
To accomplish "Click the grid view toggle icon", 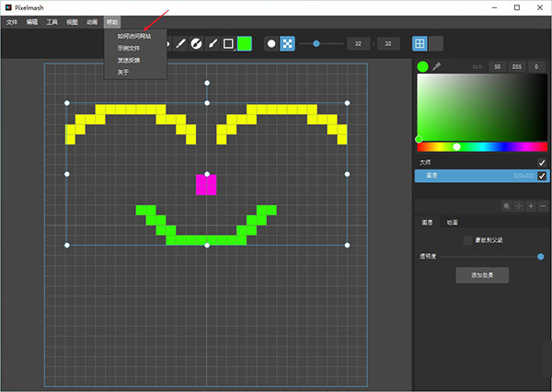I will [x=420, y=43].
